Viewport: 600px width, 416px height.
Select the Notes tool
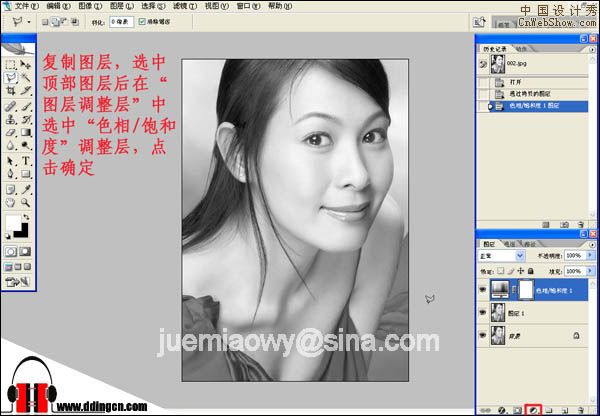point(11,189)
